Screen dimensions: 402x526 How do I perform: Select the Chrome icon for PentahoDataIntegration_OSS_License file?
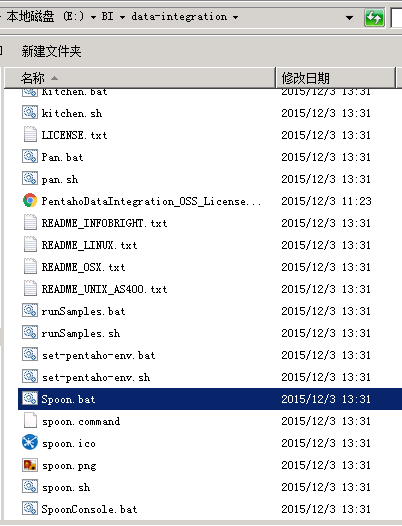click(x=30, y=201)
